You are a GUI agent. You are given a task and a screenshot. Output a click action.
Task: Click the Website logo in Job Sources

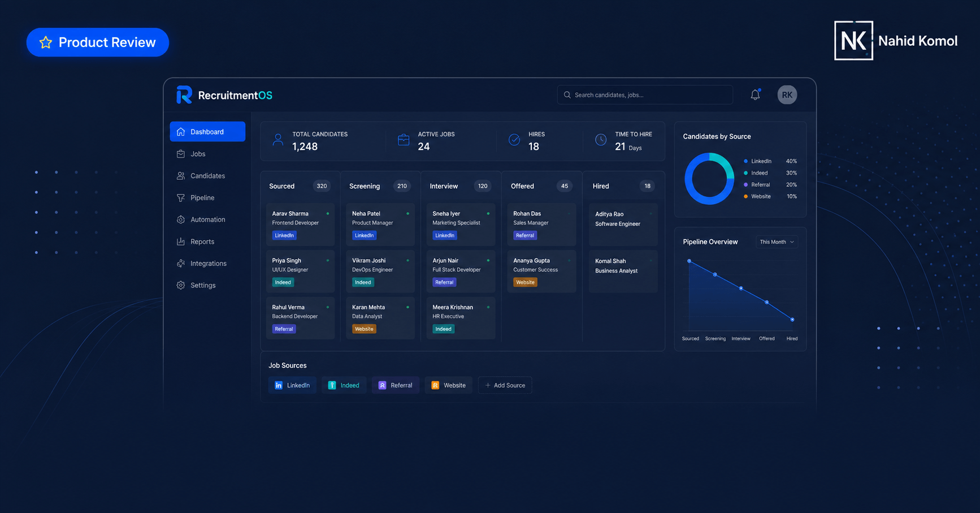coord(435,385)
